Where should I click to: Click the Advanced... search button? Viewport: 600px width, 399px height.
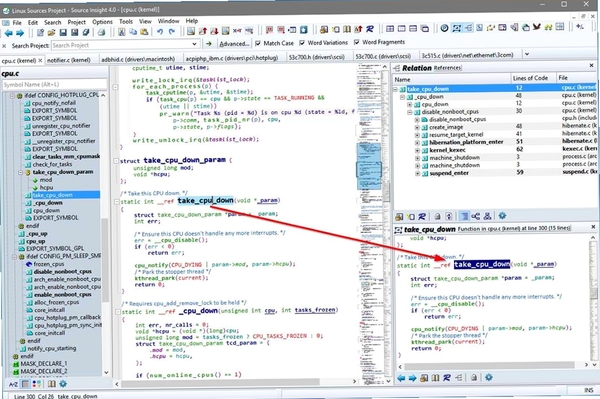click(234, 44)
